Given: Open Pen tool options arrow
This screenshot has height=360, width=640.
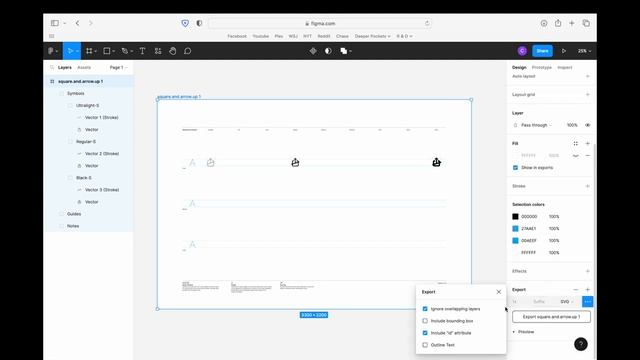Looking at the screenshot, I should pyautogui.click(x=131, y=51).
